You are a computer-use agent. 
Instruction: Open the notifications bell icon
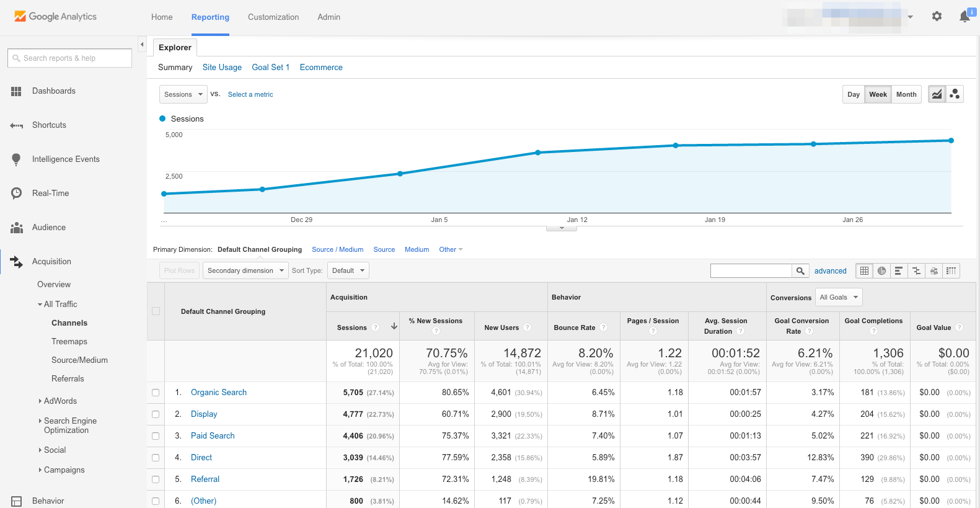965,17
